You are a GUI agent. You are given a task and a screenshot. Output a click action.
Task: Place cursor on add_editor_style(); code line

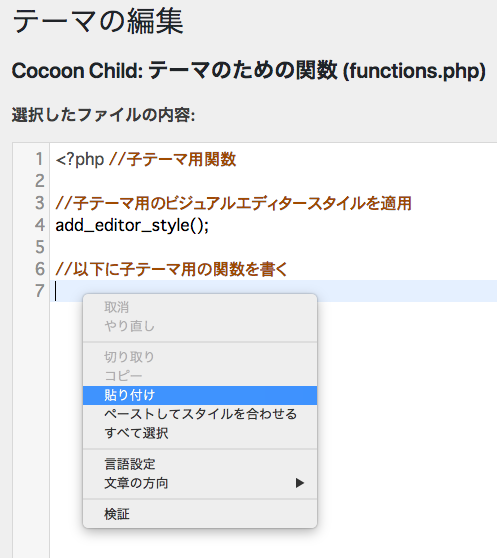coord(132,225)
